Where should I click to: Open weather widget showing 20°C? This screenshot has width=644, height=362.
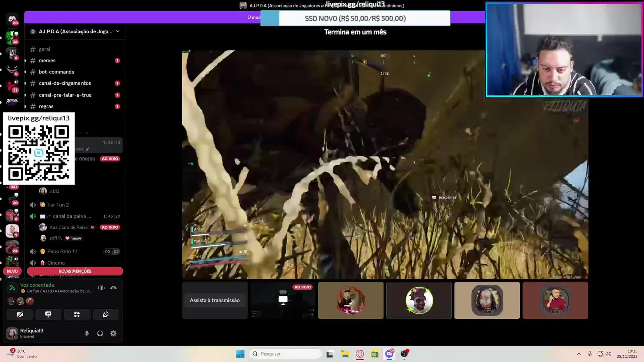click(x=23, y=354)
